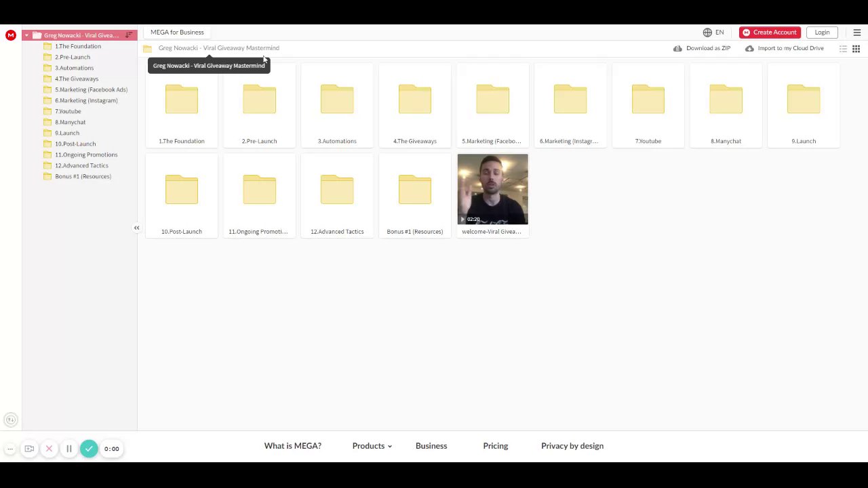Open What is MEGA? footer menu

point(293,446)
